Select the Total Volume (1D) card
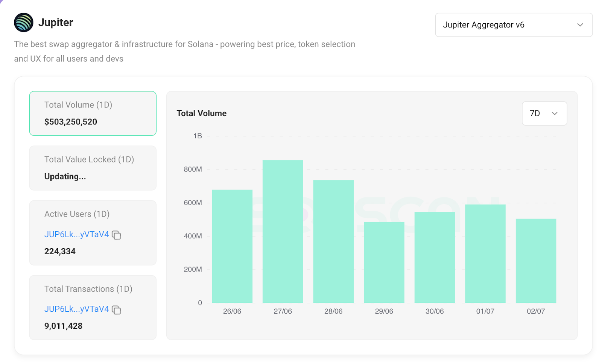The width and height of the screenshot is (602, 364). [93, 113]
